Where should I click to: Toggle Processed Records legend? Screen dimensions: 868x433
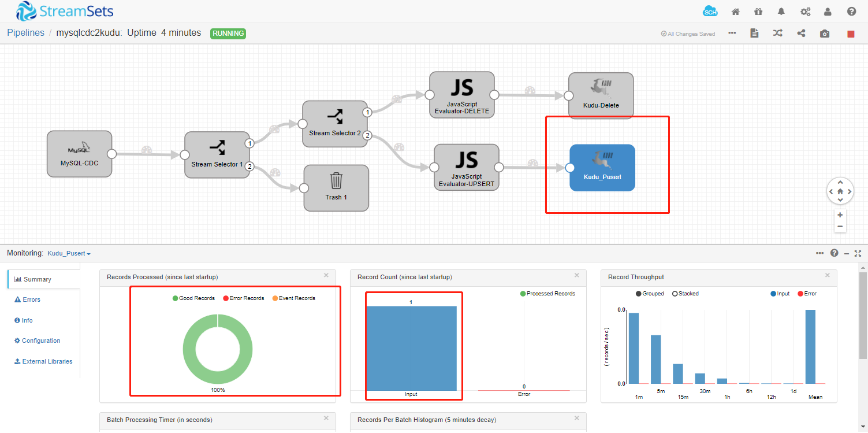(x=547, y=294)
